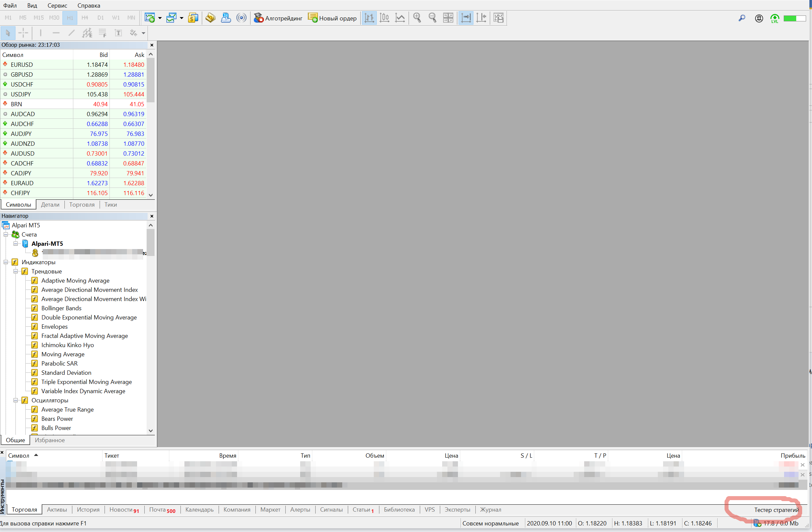Collapse the Трендовые tree node
The width and height of the screenshot is (812, 532).
16,271
